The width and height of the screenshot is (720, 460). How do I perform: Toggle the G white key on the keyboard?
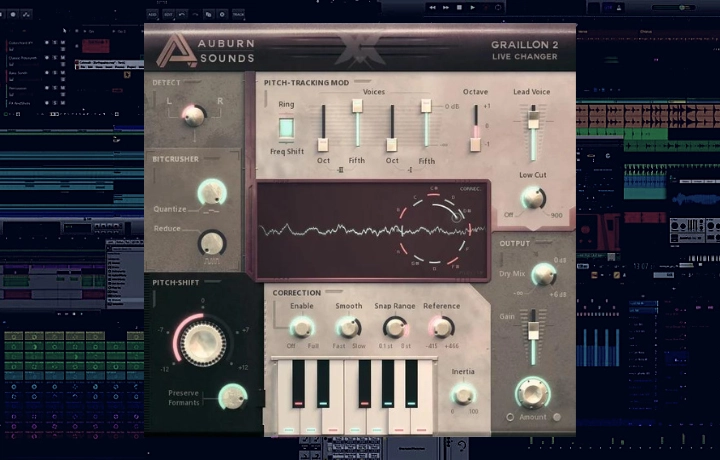377,420
